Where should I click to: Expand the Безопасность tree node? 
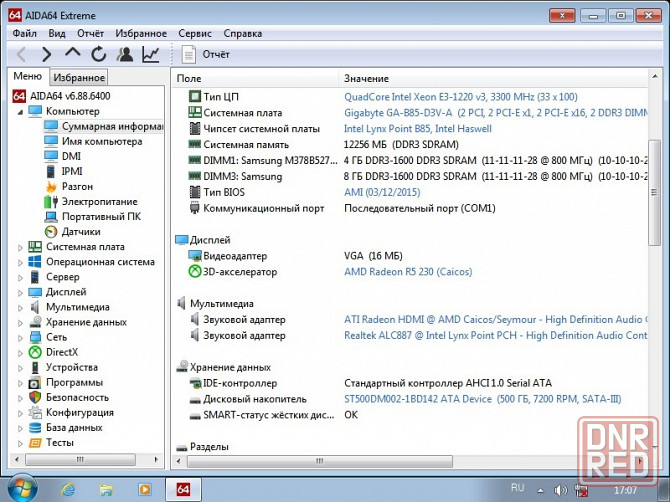tap(20, 398)
